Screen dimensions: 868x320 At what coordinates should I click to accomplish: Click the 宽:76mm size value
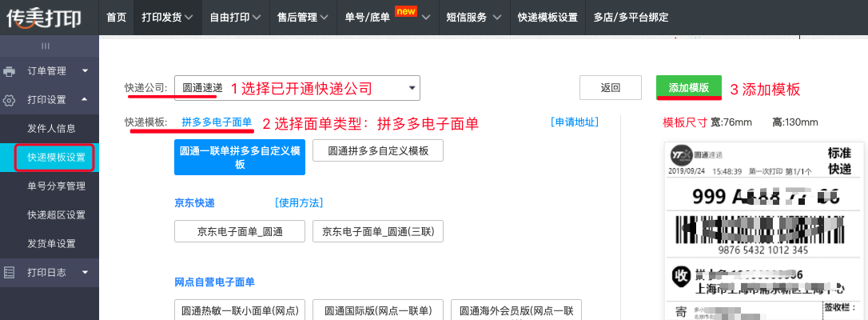point(731,122)
